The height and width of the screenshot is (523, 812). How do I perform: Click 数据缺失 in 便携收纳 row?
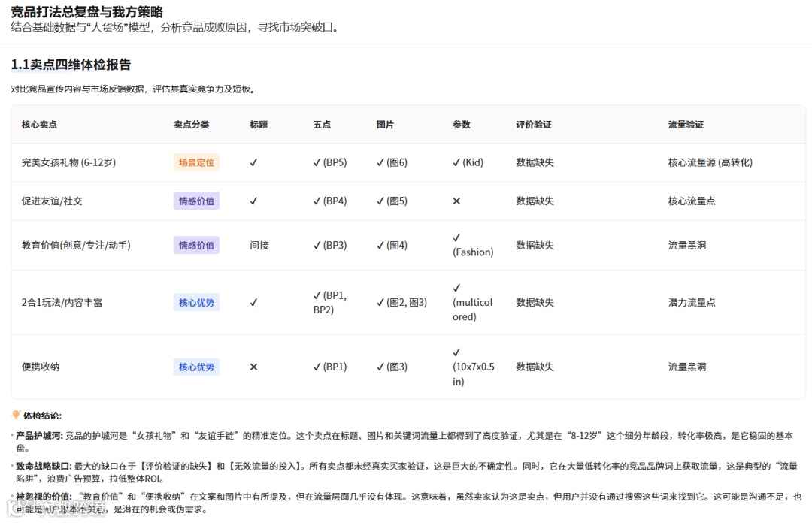[x=535, y=367]
